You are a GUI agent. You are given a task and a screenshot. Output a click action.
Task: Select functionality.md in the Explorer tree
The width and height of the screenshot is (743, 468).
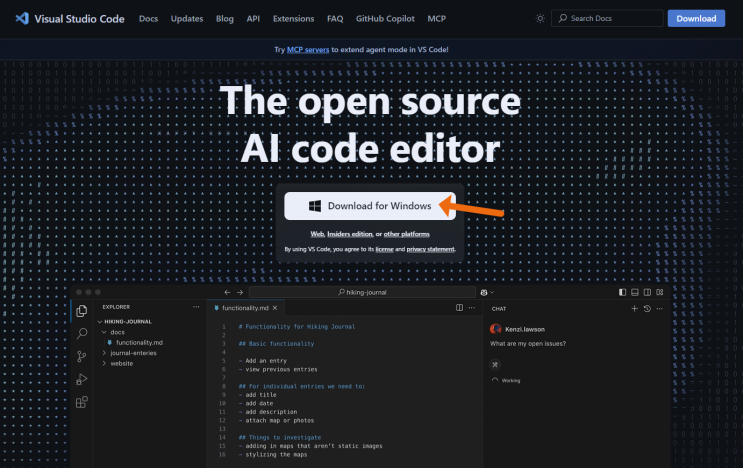pyautogui.click(x=139, y=342)
